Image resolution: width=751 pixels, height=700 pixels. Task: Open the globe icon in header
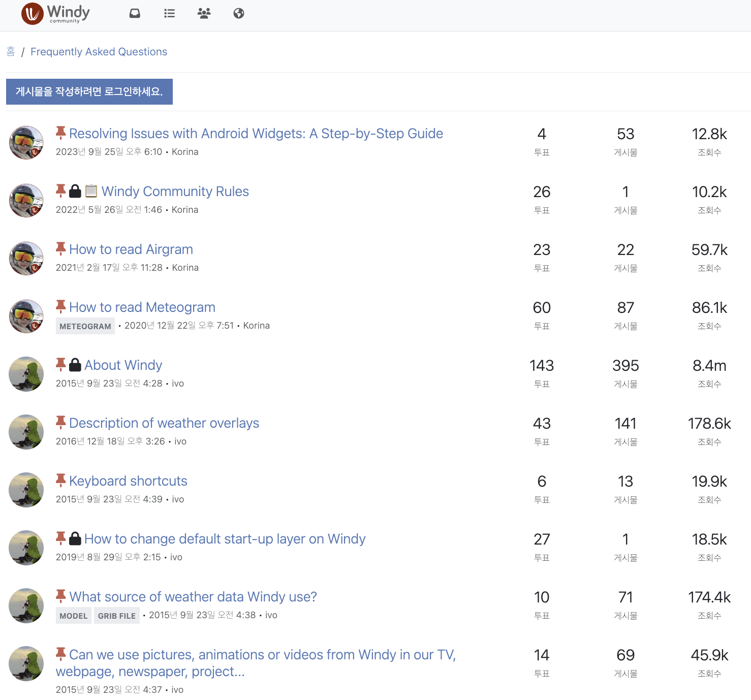(x=239, y=13)
